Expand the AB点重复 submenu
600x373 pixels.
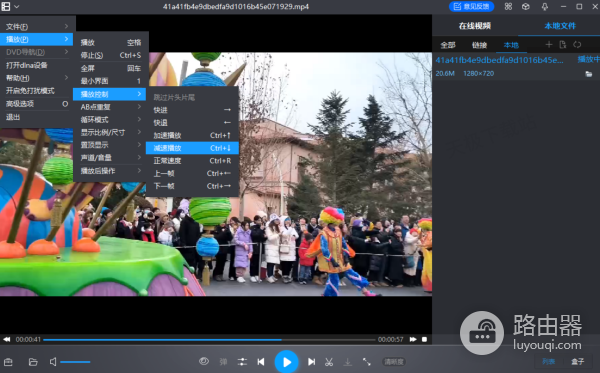(110, 107)
